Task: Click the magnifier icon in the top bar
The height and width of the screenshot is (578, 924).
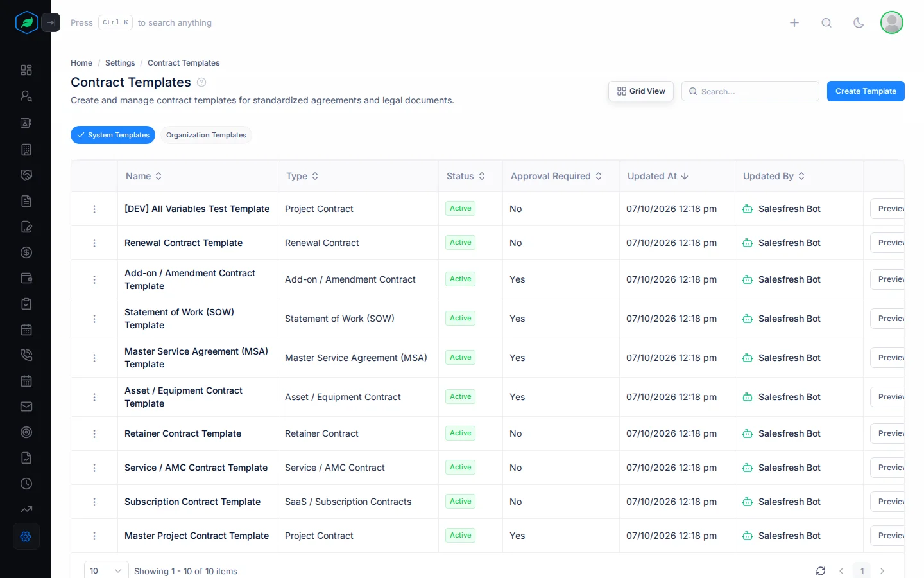Action: pos(826,22)
